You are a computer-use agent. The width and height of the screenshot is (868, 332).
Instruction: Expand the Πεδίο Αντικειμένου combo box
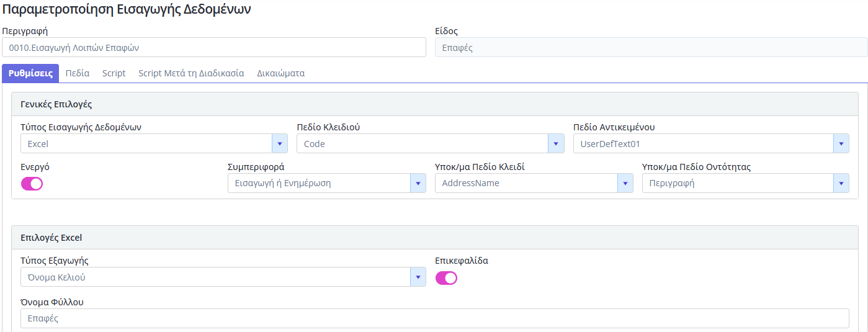tap(841, 144)
